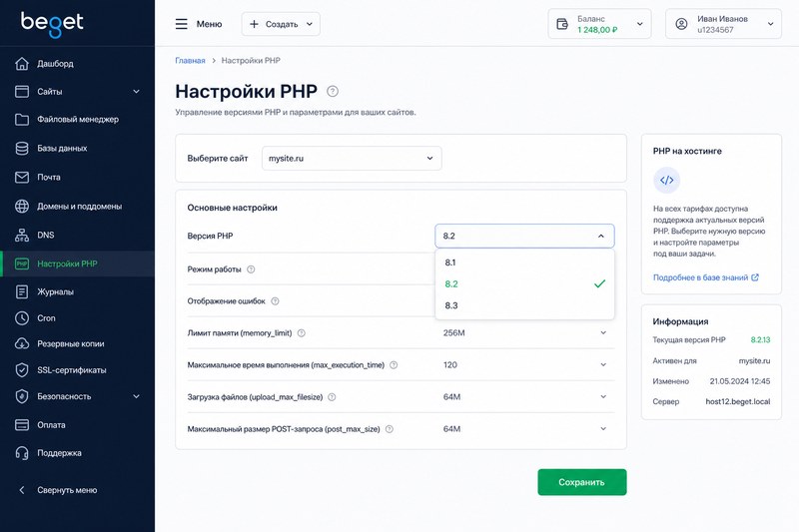The image size is (799, 532).
Task: Open Дашборд home icon in sidebar
Action: 22,64
